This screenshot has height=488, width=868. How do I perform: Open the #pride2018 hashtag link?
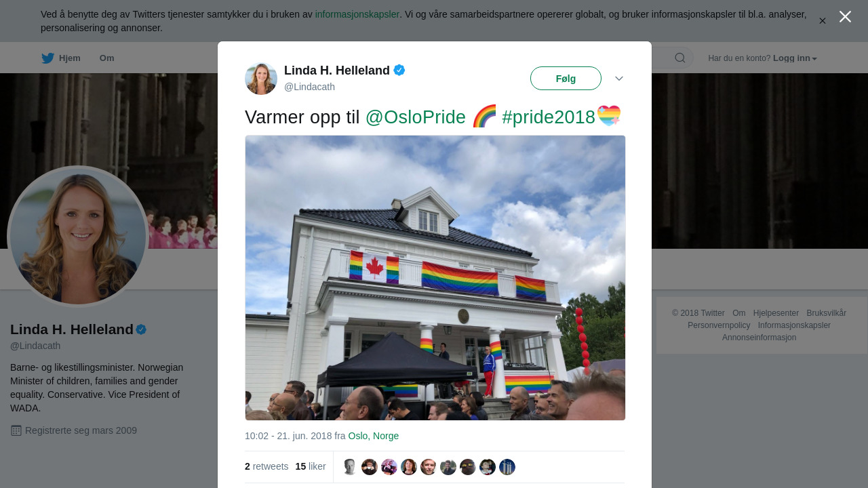pos(549,117)
